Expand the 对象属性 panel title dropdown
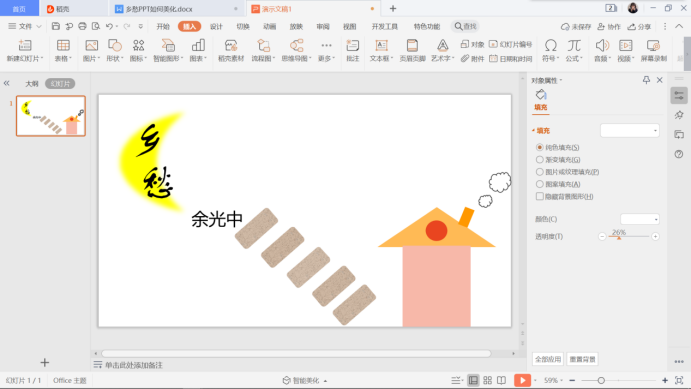 point(561,81)
